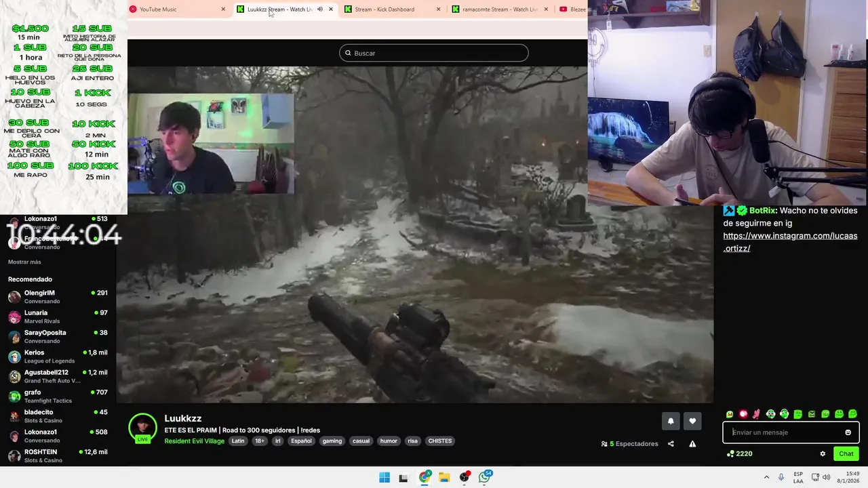This screenshot has width=868, height=488.
Task: Click Lunaria channel avatar
Action: 14,317
